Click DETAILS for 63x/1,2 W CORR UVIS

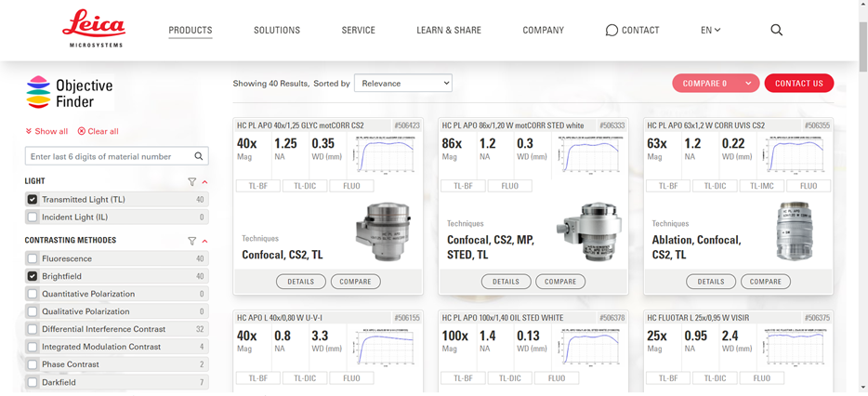(711, 282)
